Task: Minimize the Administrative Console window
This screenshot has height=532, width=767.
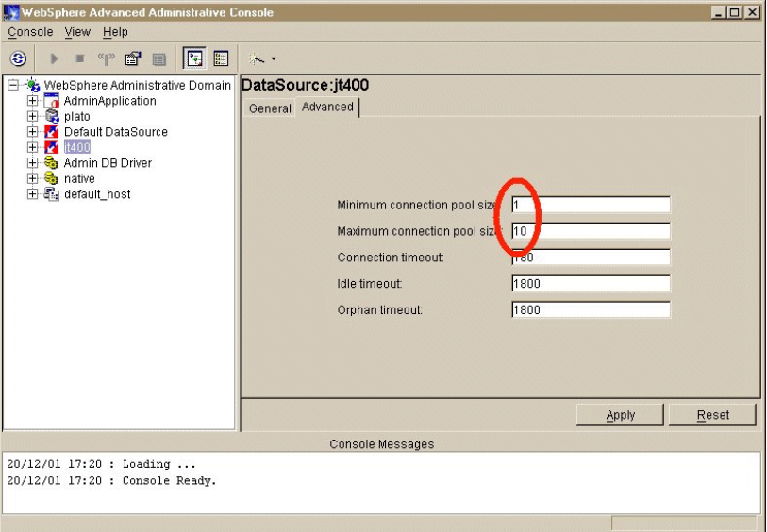Action: (x=718, y=11)
